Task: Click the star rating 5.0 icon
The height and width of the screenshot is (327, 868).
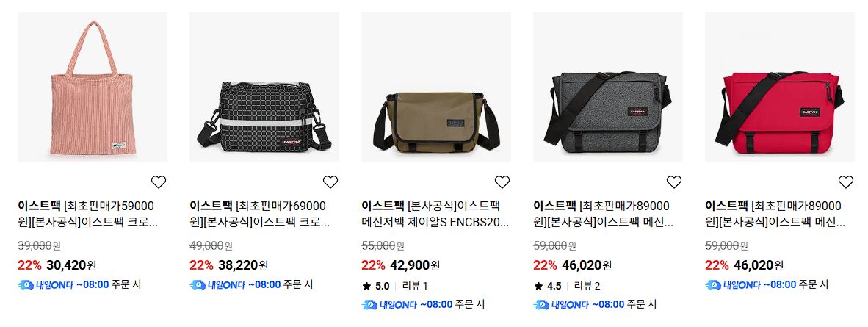Action: [x=366, y=287]
